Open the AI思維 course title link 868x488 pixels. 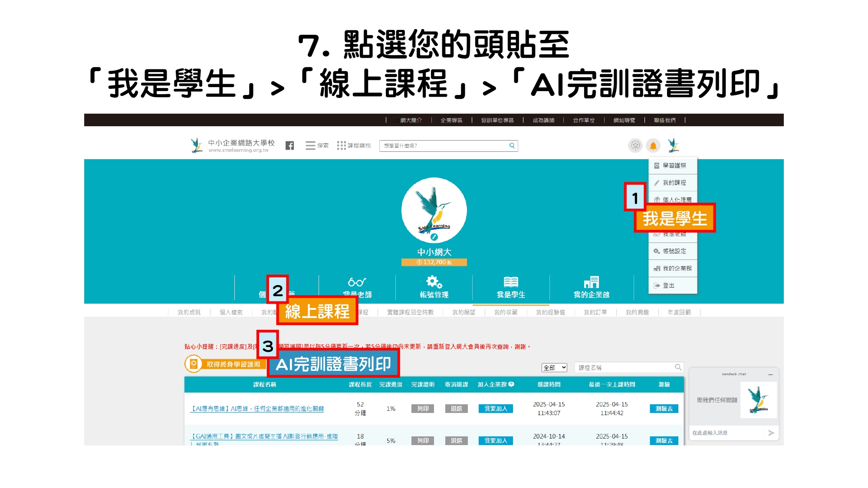pyautogui.click(x=258, y=409)
